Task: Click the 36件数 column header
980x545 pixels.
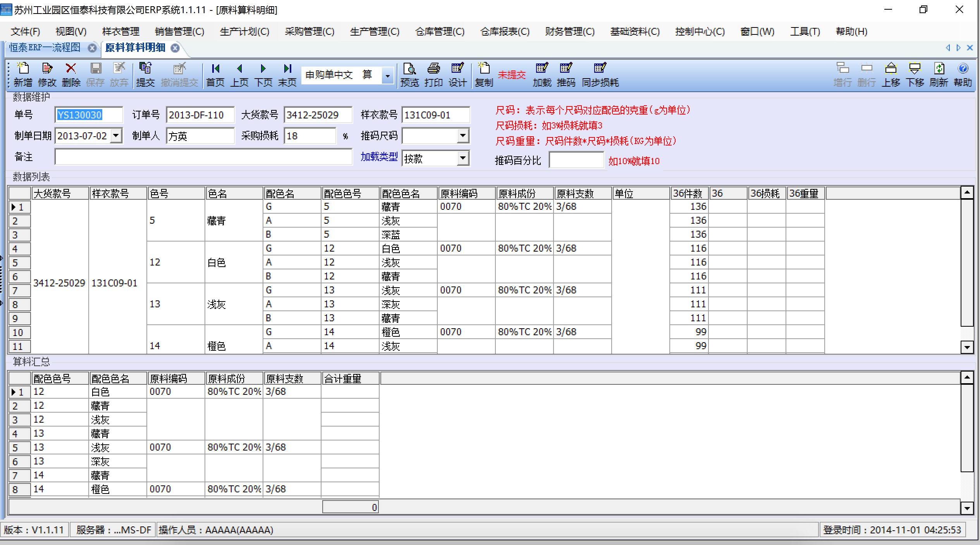Action: (x=689, y=193)
